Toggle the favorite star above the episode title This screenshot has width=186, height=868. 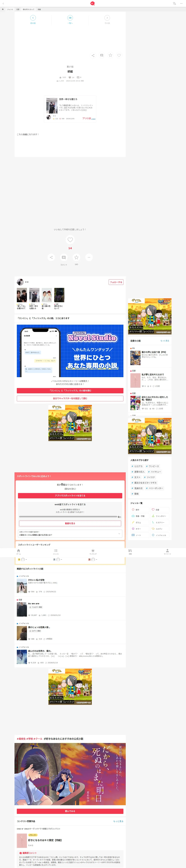click(110, 55)
